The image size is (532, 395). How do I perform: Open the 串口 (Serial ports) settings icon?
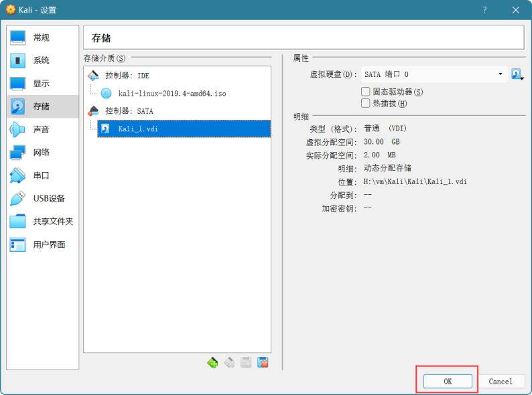[x=17, y=175]
